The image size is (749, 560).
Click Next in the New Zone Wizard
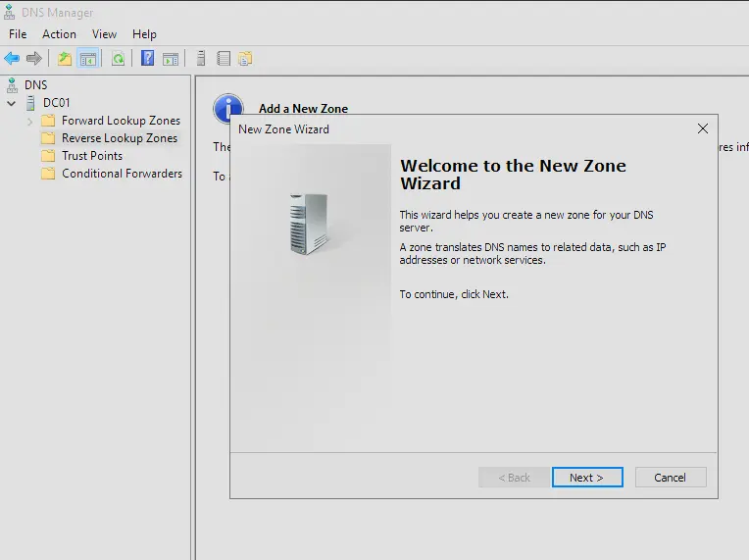pos(587,478)
